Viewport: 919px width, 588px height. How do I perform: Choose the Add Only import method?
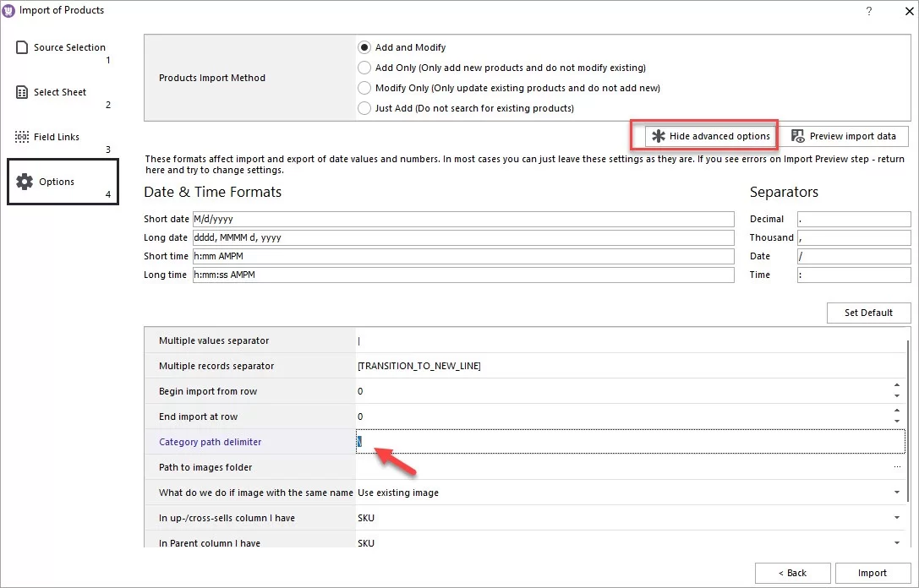pos(364,68)
